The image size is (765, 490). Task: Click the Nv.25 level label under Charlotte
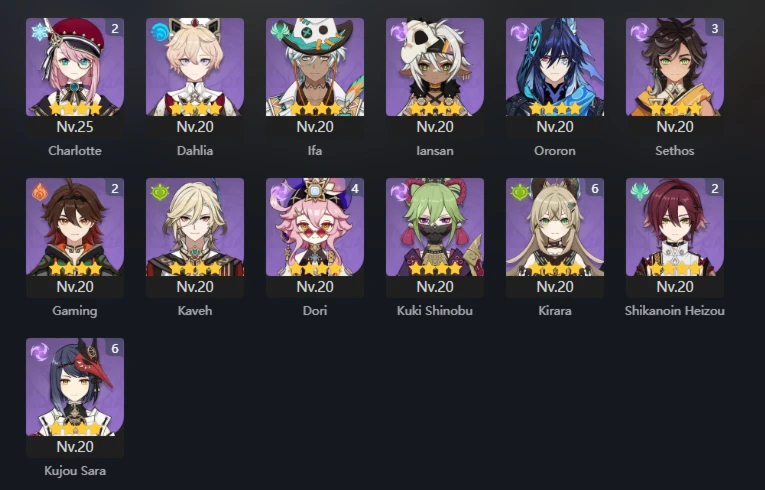tap(75, 127)
